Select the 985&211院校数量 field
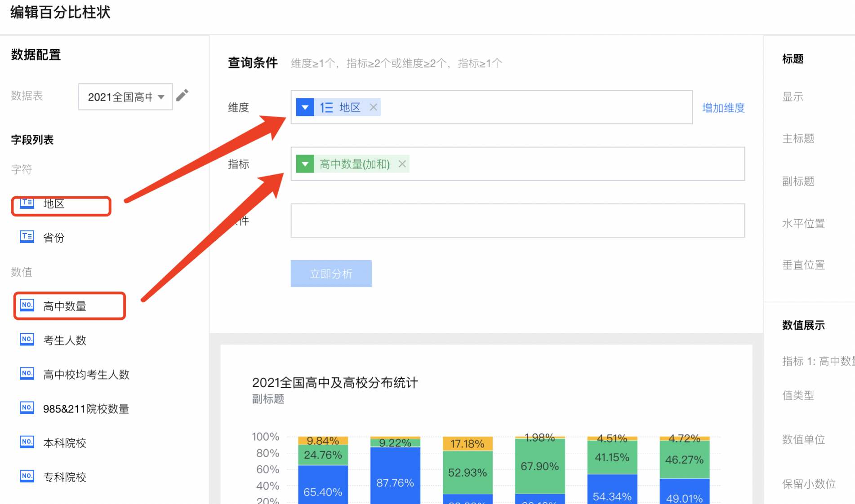The width and height of the screenshot is (855, 504). pyautogui.click(x=86, y=409)
